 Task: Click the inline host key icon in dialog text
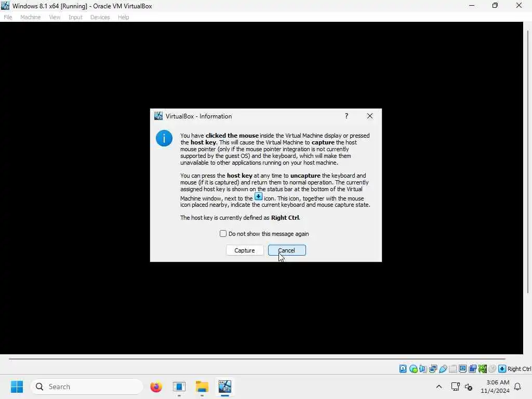point(259,197)
